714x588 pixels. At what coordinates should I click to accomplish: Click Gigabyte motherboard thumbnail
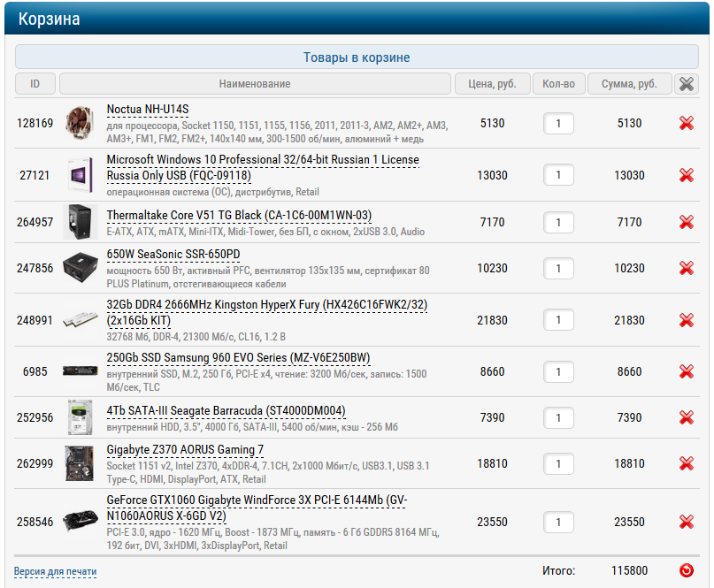coord(81,463)
